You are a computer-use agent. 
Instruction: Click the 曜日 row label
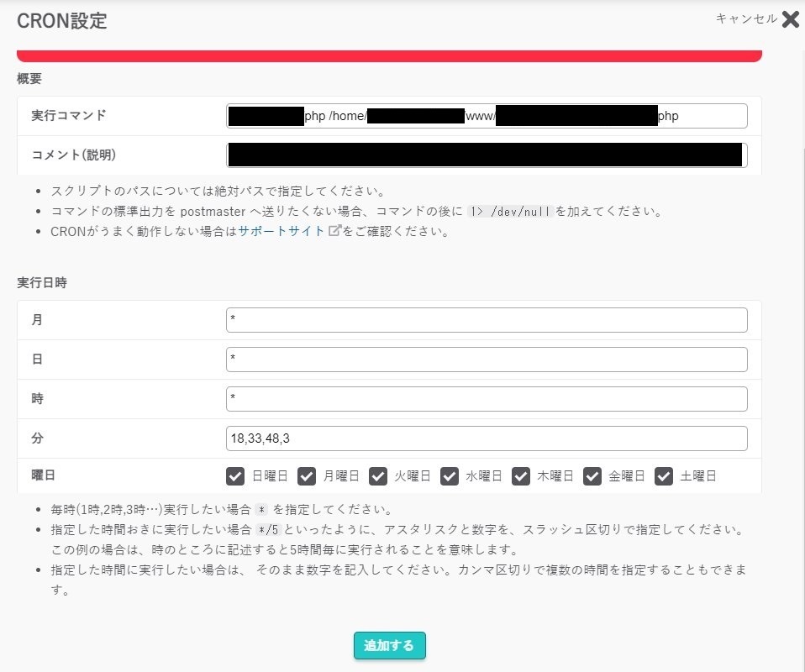pos(43,475)
